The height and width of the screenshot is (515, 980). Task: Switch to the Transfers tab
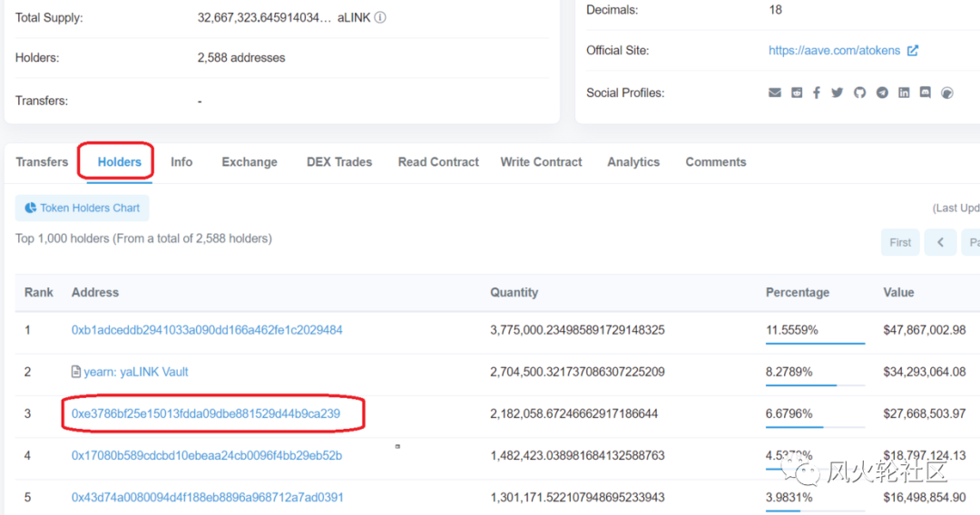[42, 162]
